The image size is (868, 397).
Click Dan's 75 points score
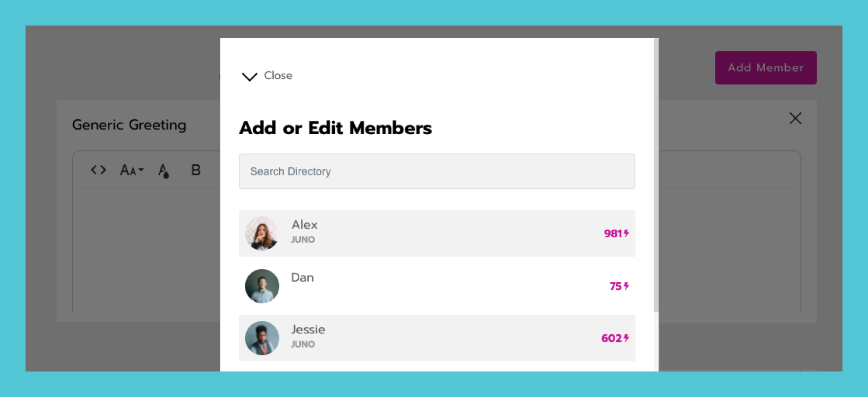tap(619, 286)
